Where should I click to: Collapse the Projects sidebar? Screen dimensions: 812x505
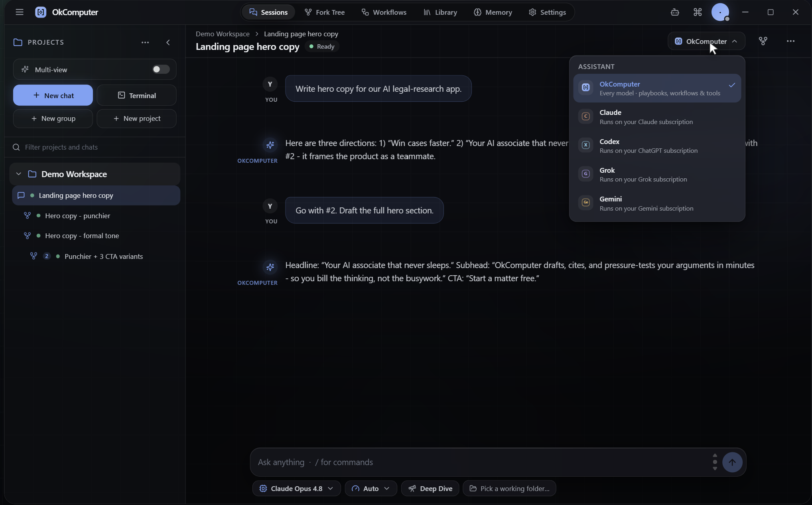168,42
